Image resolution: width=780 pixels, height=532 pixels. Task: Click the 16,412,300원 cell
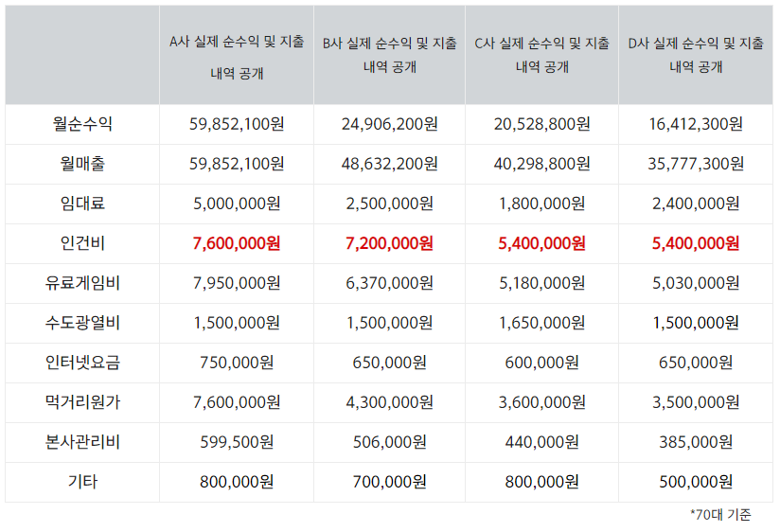(696, 123)
